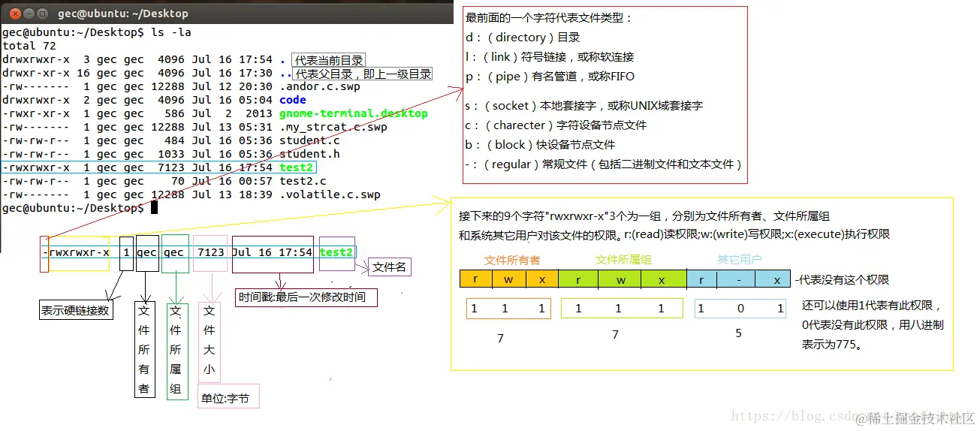Click the terminal cursor after the last prompt
Image resolution: width=980 pixels, height=431 pixels.
(x=154, y=208)
